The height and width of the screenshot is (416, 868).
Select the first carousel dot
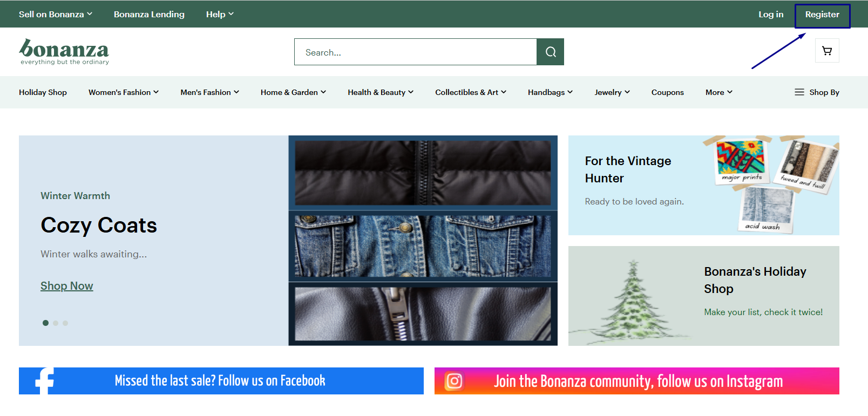click(x=46, y=323)
